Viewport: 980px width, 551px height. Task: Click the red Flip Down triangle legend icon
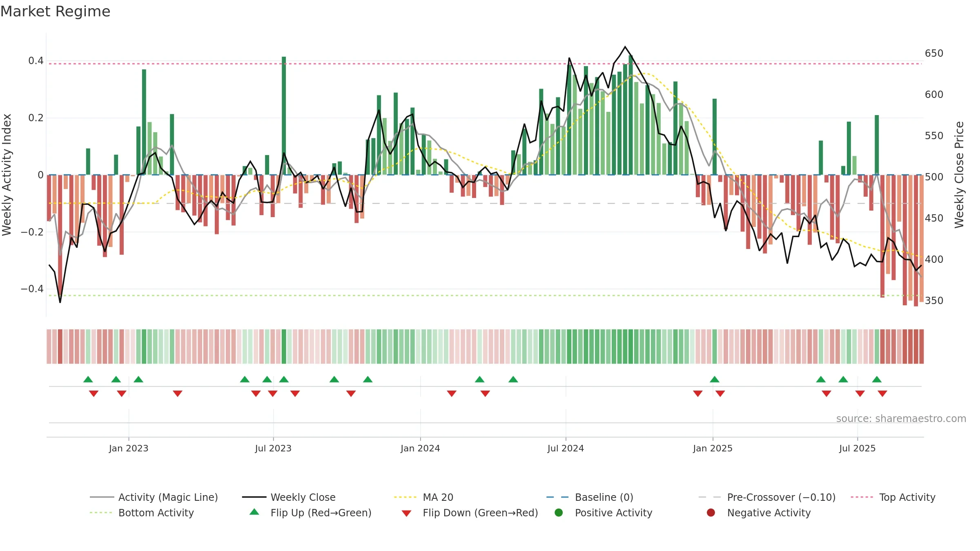pyautogui.click(x=406, y=513)
